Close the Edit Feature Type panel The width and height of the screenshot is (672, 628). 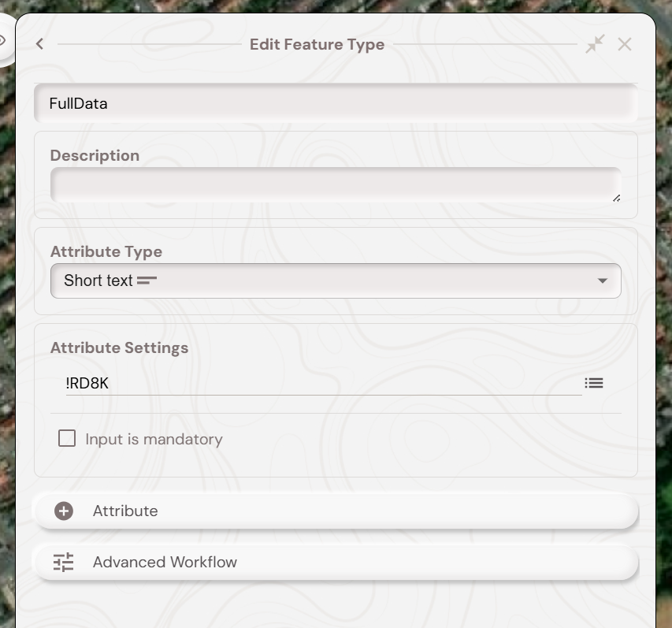[625, 44]
